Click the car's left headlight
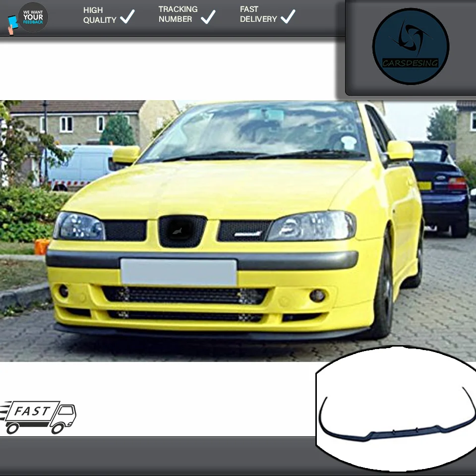This screenshot has width=476, height=476. click(79, 226)
